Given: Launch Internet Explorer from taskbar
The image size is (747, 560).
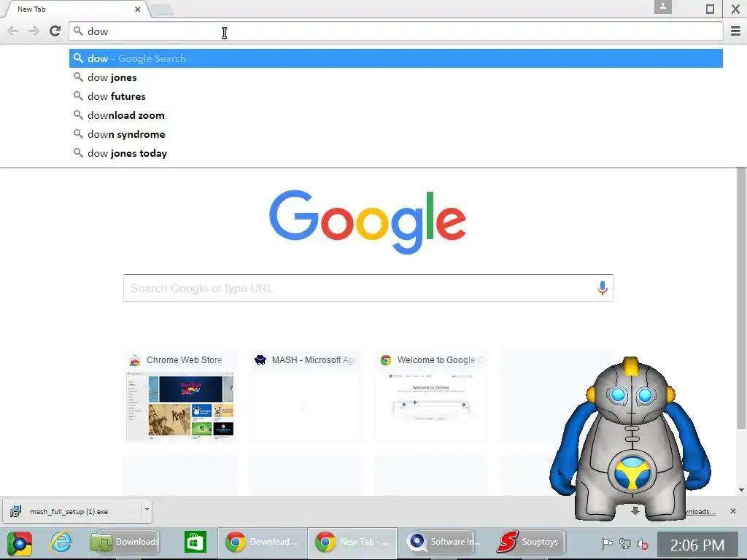Looking at the screenshot, I should [x=61, y=542].
